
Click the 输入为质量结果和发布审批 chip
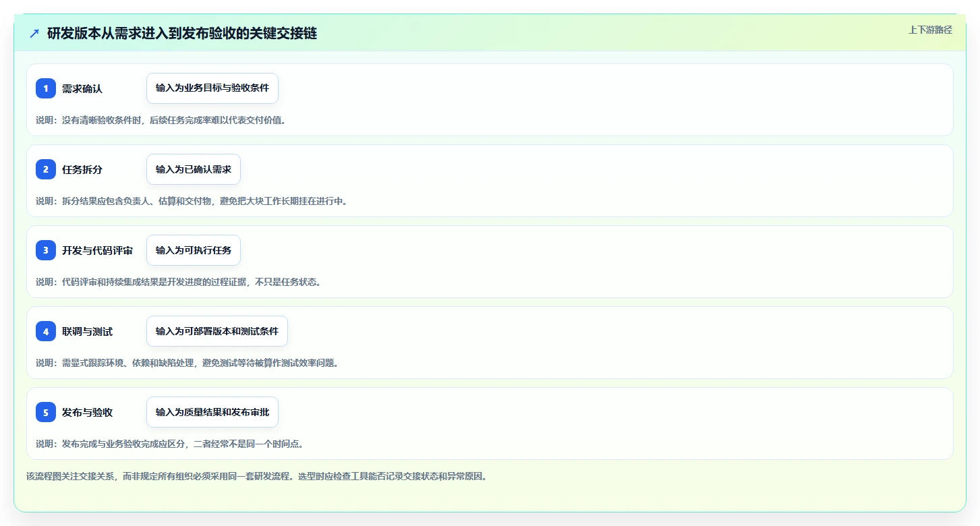tap(212, 412)
